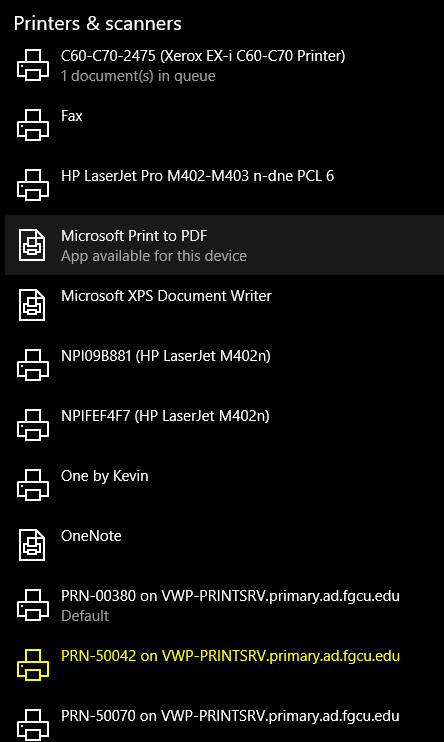Click the yellow PRN-50042 printer icon
The height and width of the screenshot is (742, 444).
pyautogui.click(x=33, y=665)
